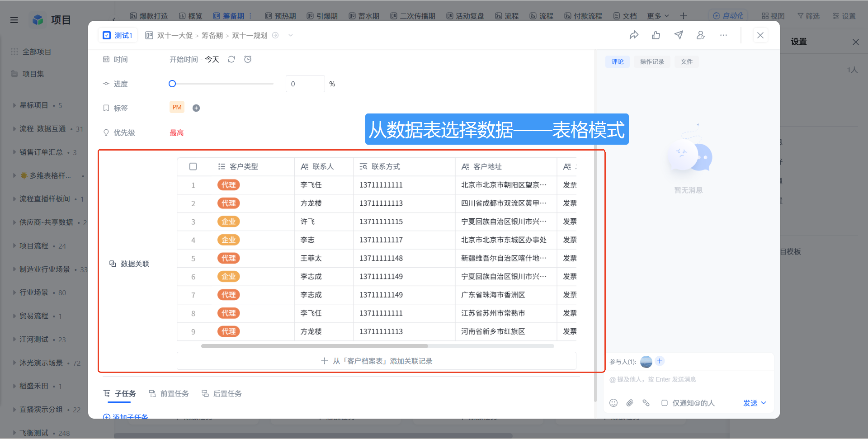Click the plus icon to add view tab
The height and width of the screenshot is (439, 868).
tap(684, 16)
